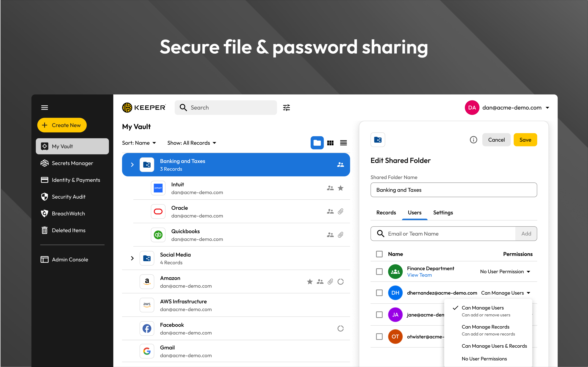Image resolution: width=588 pixels, height=367 pixels.
Task: Click the attachment paperclip on Oracle row
Action: click(x=341, y=211)
